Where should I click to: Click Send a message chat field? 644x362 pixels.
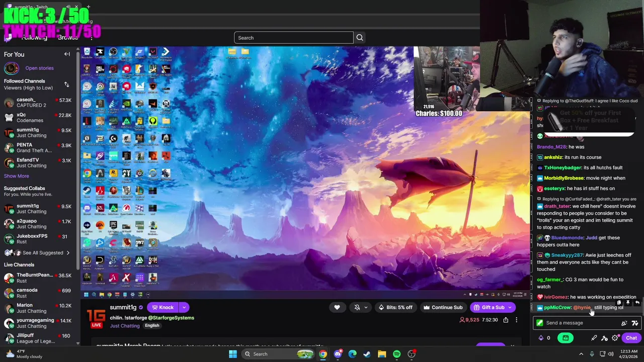point(579,323)
